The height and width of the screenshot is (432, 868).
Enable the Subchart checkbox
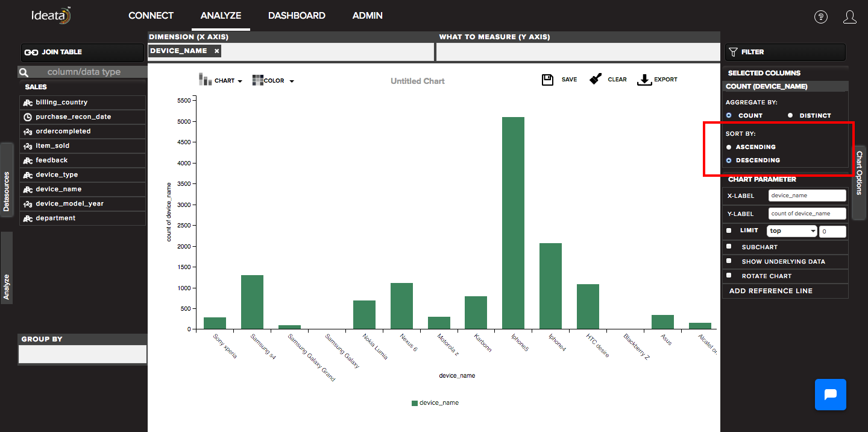tap(729, 246)
